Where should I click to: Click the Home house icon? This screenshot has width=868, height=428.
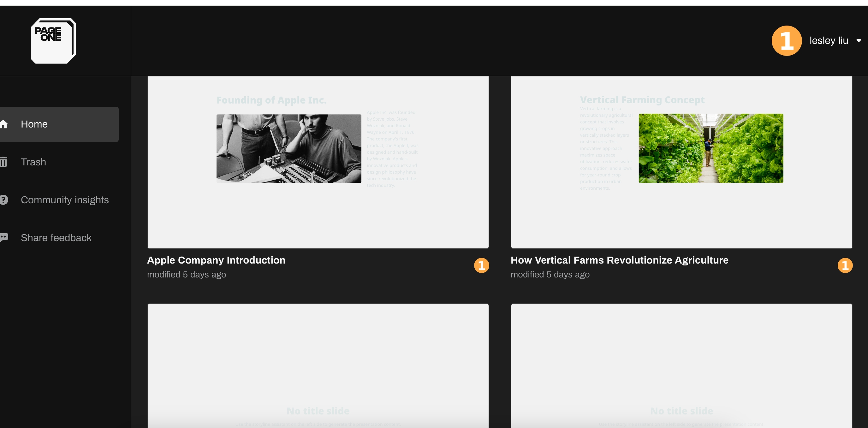point(4,124)
